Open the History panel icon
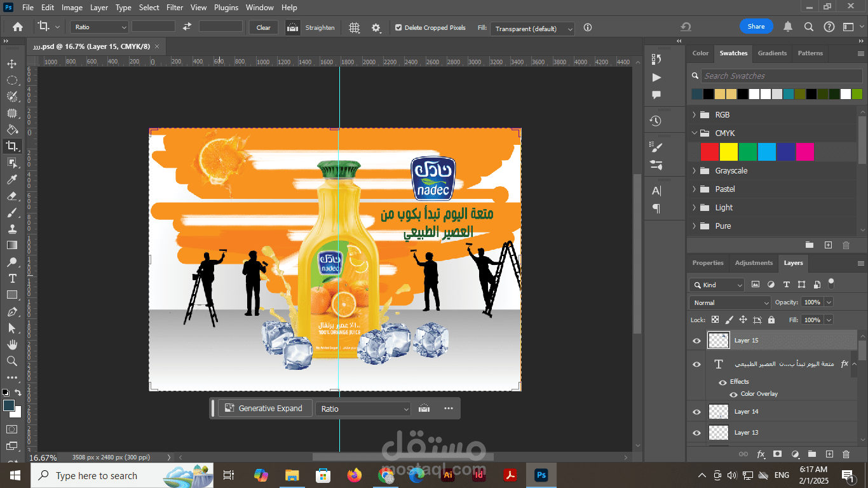This screenshot has width=868, height=488. (x=656, y=121)
